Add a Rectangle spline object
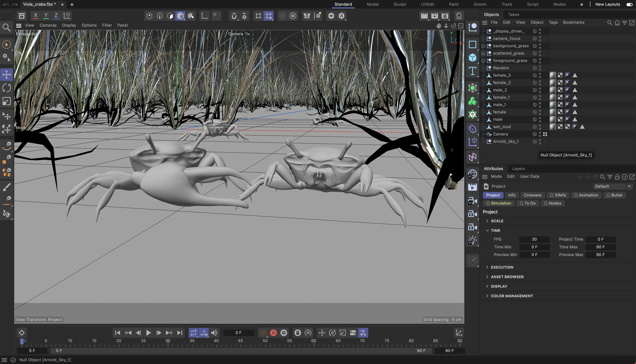The width and height of the screenshot is (636, 364). (473, 44)
